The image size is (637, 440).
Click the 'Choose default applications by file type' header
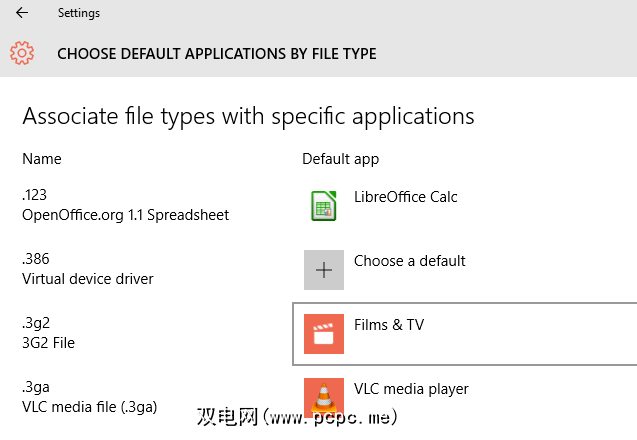pyautogui.click(x=217, y=54)
